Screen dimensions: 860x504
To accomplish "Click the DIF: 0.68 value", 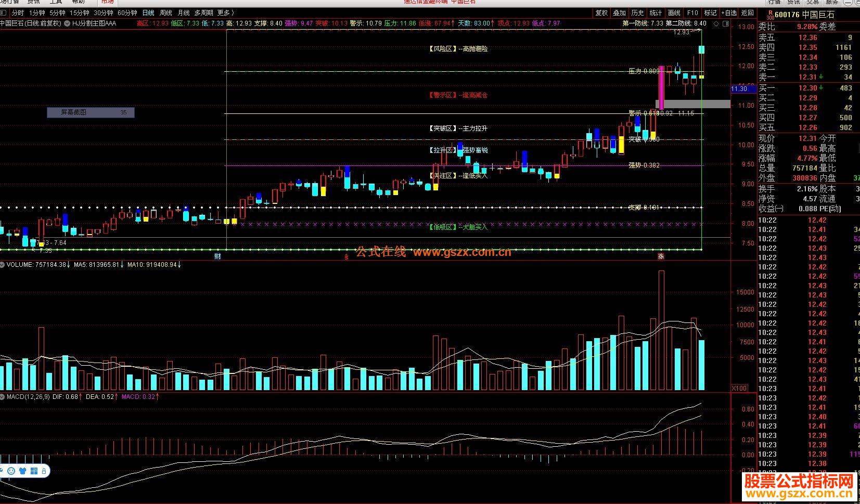I will point(67,397).
